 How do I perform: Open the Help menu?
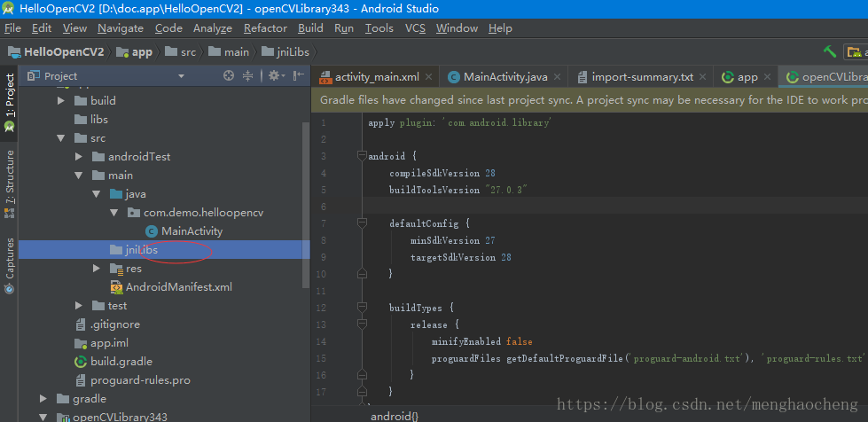tap(500, 28)
